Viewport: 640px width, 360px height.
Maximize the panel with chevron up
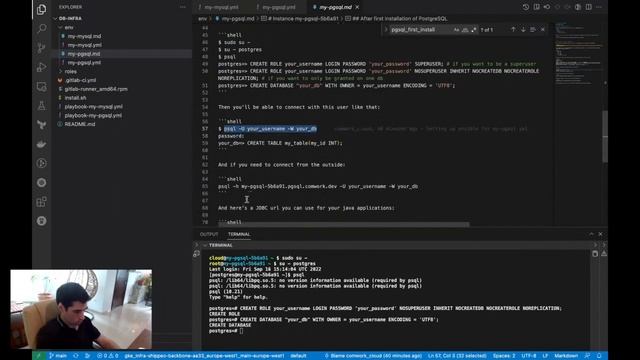(x=591, y=234)
